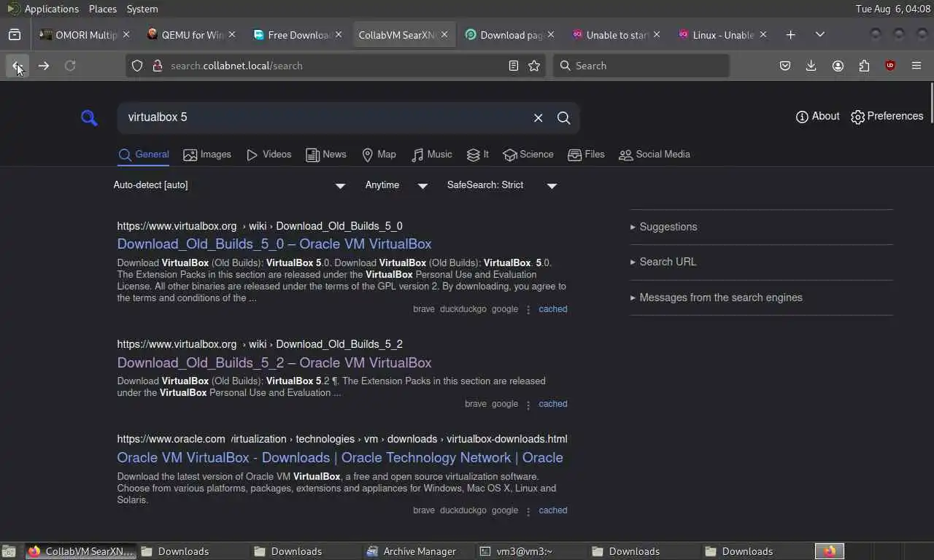Close the Free Download tab
934x560 pixels.
point(338,34)
